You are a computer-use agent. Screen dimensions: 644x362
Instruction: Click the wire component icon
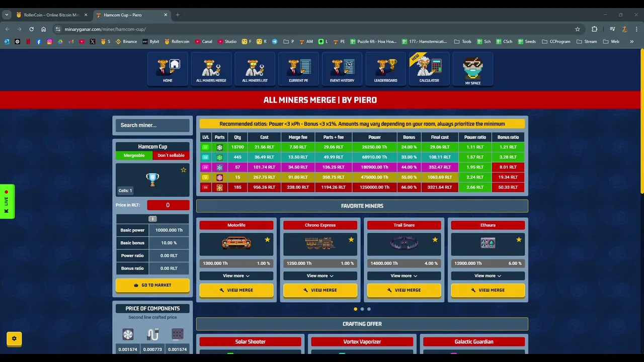(152, 334)
